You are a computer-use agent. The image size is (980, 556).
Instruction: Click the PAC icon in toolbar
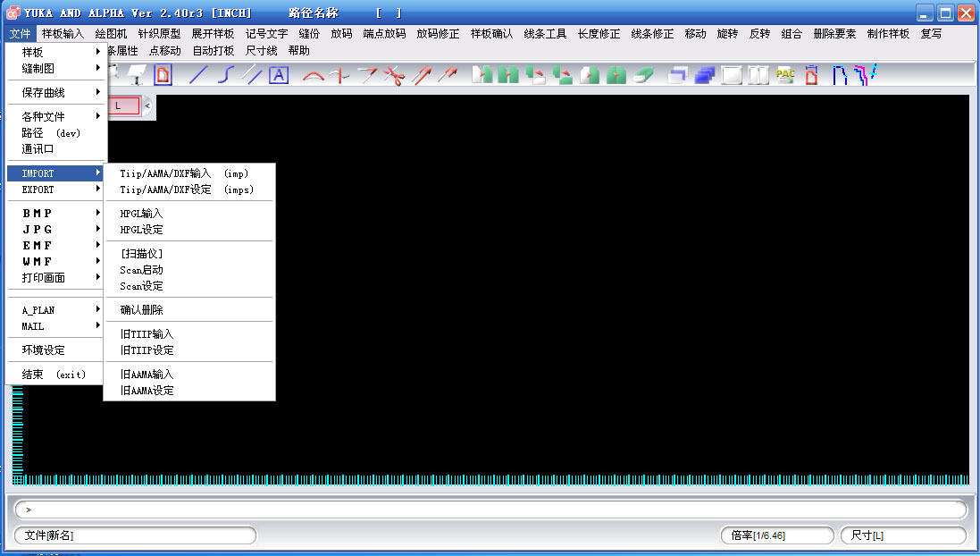pyautogui.click(x=785, y=75)
